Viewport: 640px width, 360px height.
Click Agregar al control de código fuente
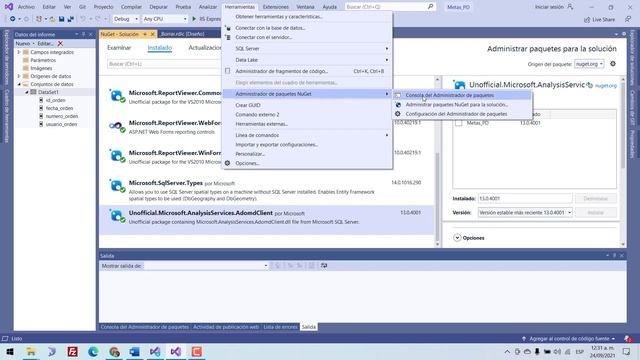pos(569,339)
